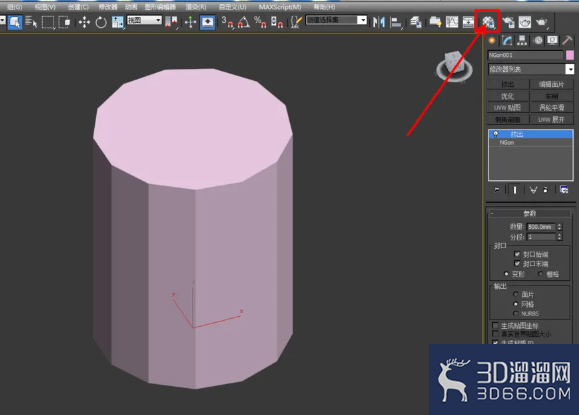This screenshot has width=579, height=415.
Task: Click the Align tool icon
Action: (395, 22)
